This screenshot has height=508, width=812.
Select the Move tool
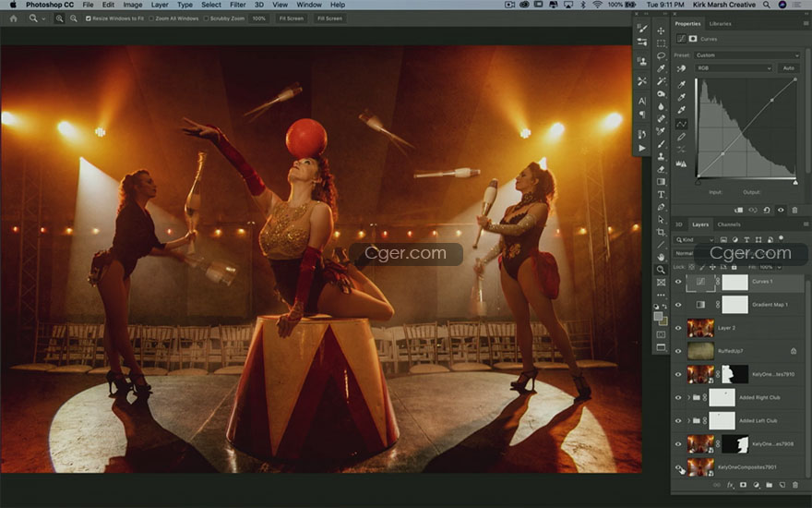click(x=661, y=30)
